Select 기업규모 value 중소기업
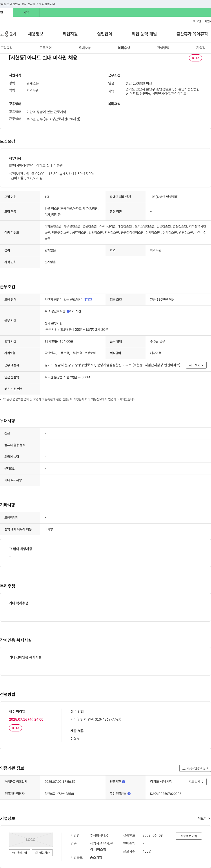 click(96, 858)
